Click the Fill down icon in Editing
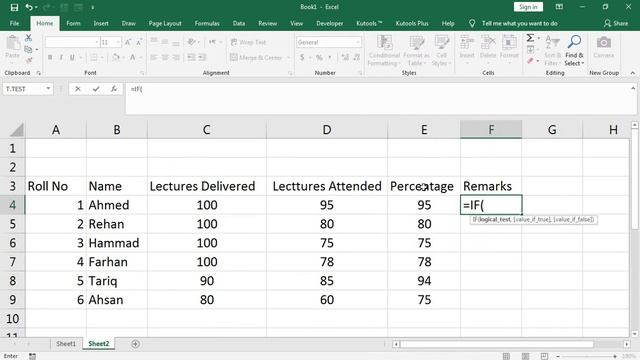640x360 pixels. pos(530,50)
